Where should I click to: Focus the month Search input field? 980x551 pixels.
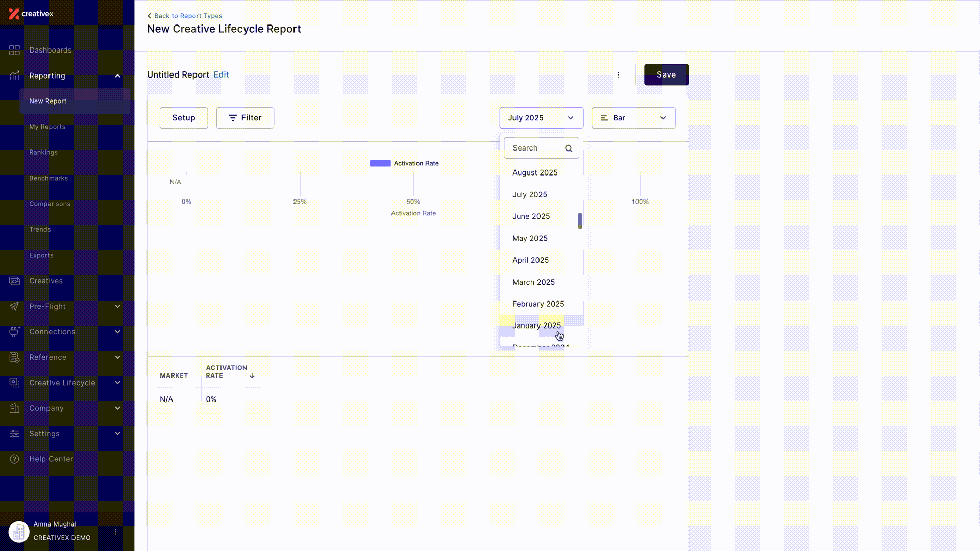tap(542, 148)
